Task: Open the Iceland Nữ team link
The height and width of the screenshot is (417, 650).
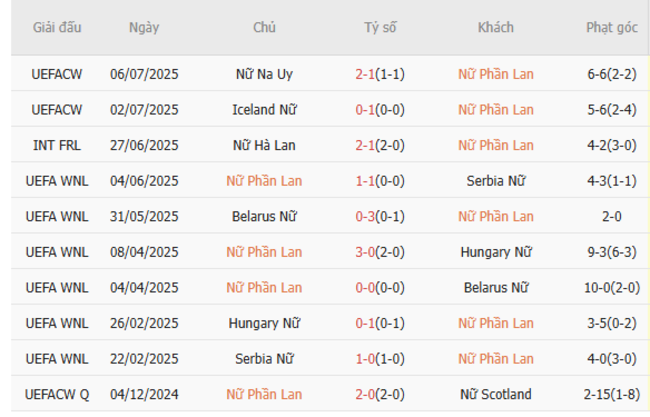Action: 264,110
